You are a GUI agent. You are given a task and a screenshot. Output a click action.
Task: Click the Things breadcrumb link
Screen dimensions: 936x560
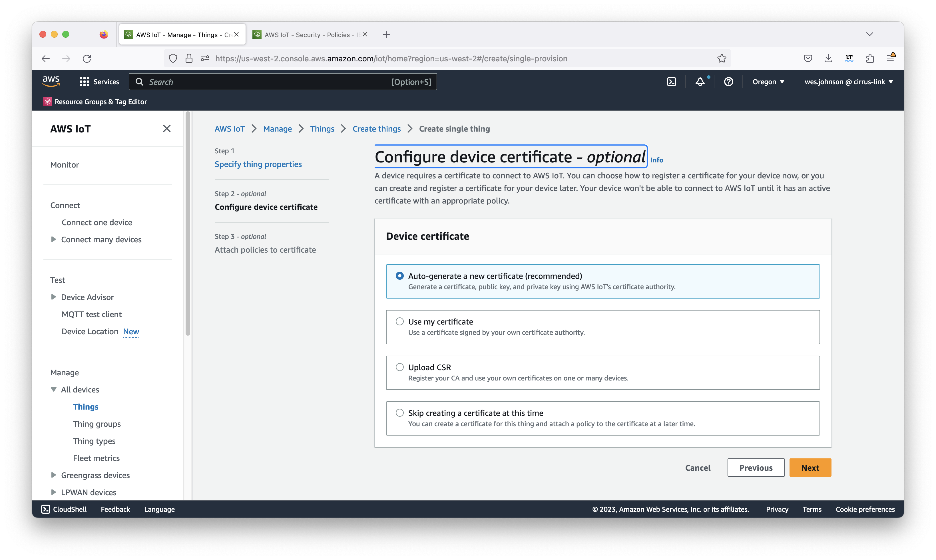[x=322, y=129]
